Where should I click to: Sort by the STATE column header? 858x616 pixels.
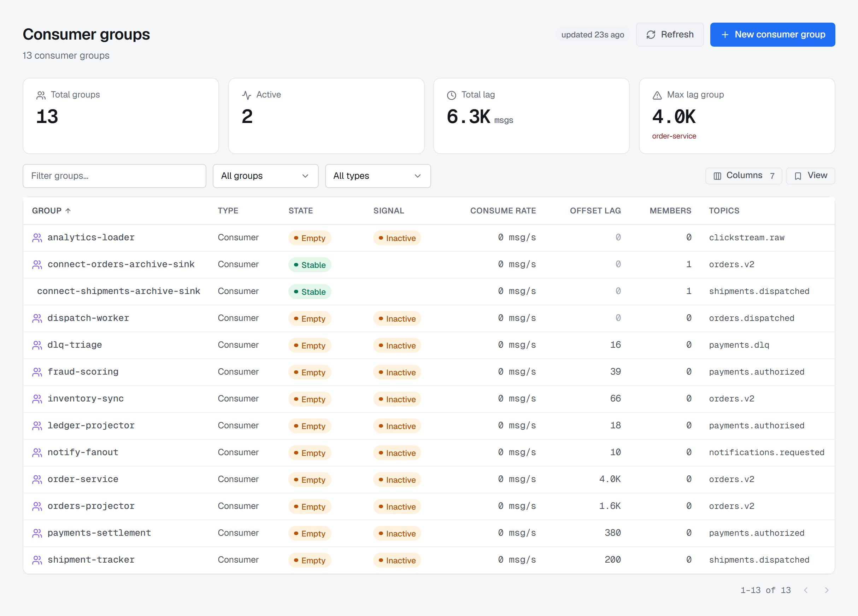pos(301,211)
